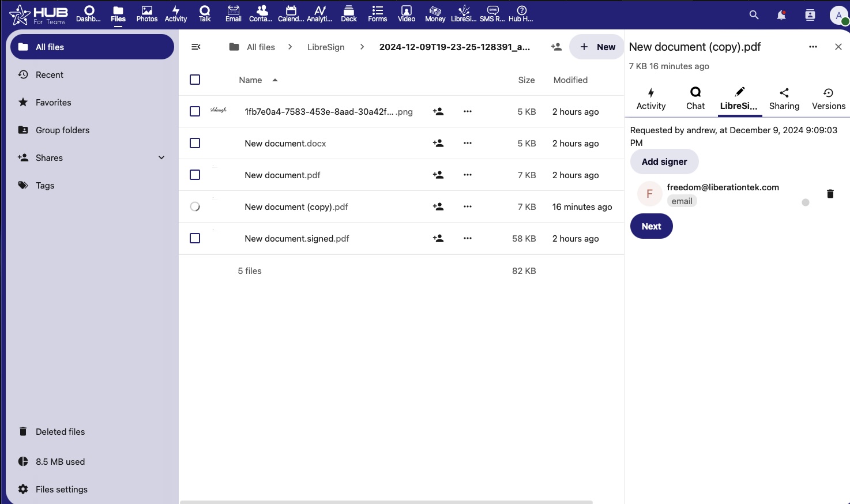This screenshot has width=850, height=504.
Task: Open actions menu for New document.signed.pdf
Action: (x=468, y=238)
